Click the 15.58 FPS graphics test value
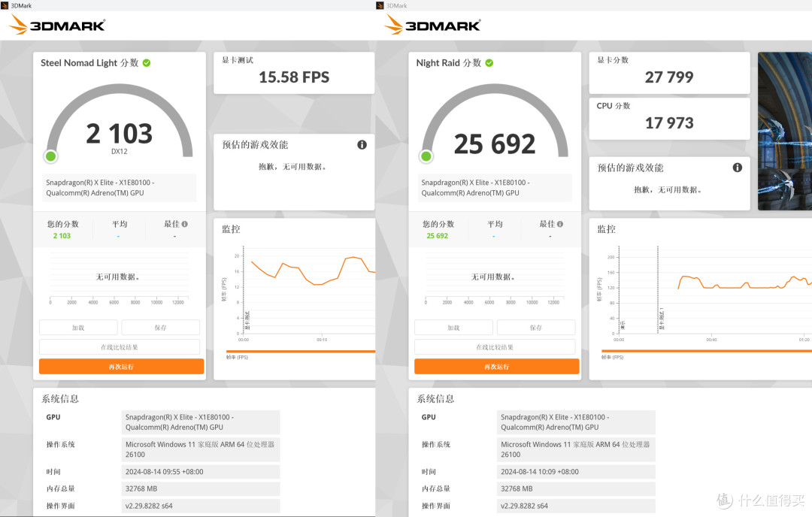This screenshot has height=517, width=812. pos(294,77)
